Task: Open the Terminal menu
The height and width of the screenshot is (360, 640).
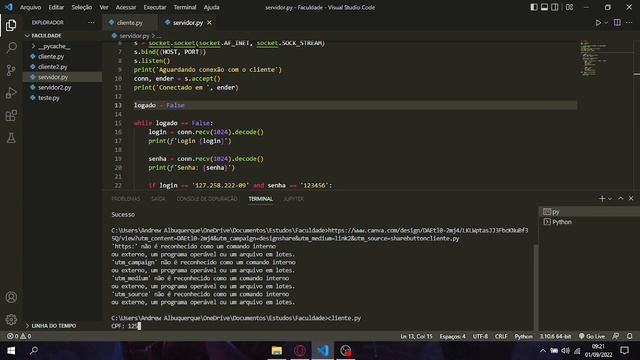Action: pyautogui.click(x=185, y=7)
